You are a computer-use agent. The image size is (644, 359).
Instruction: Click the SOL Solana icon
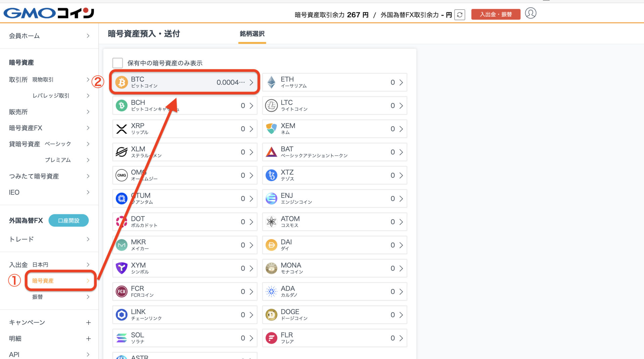[x=121, y=338]
